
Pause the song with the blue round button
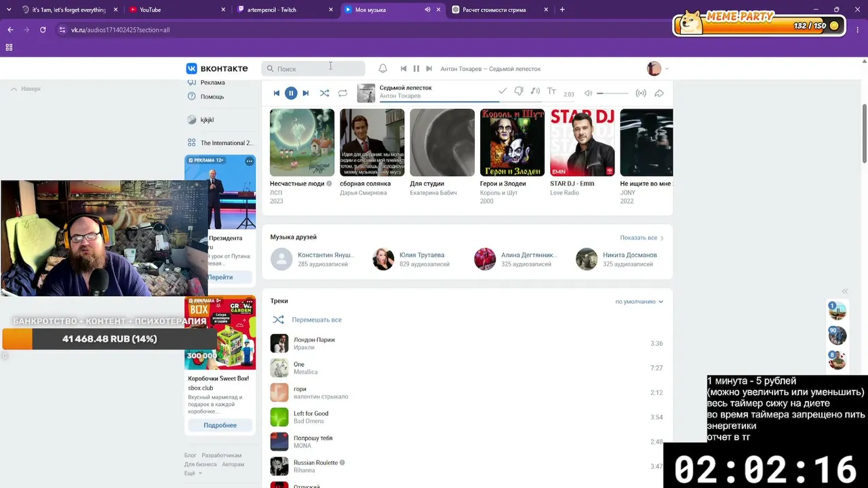click(x=291, y=94)
